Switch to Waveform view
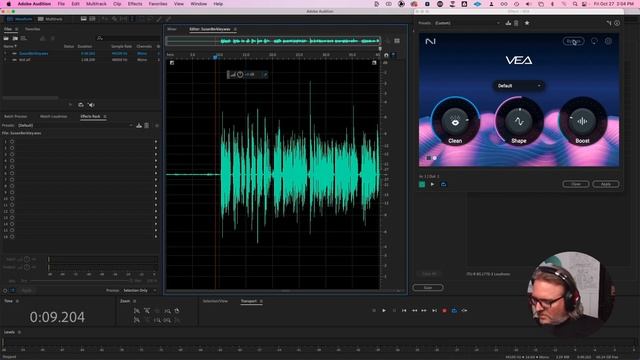 pos(20,19)
